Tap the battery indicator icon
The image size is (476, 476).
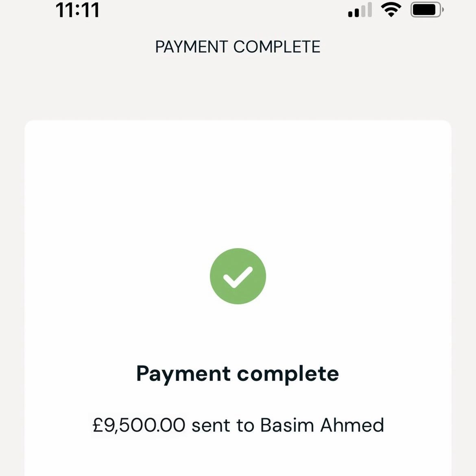pos(426,10)
